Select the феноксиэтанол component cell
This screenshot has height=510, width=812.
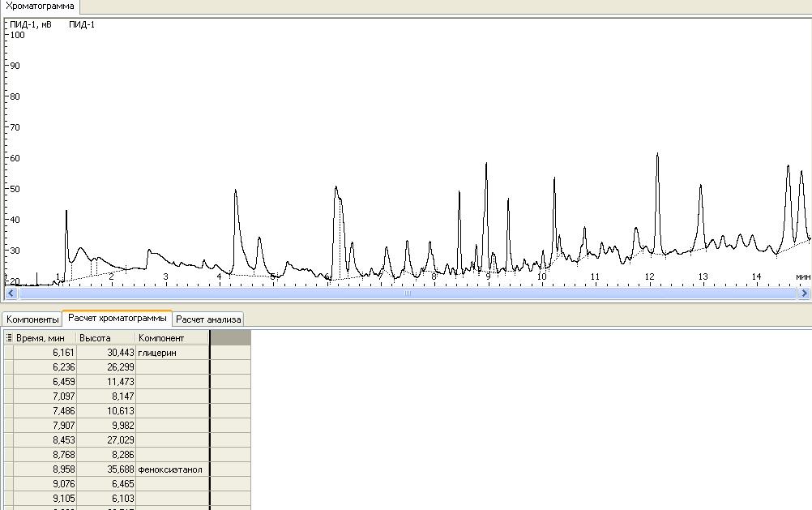tap(171, 469)
